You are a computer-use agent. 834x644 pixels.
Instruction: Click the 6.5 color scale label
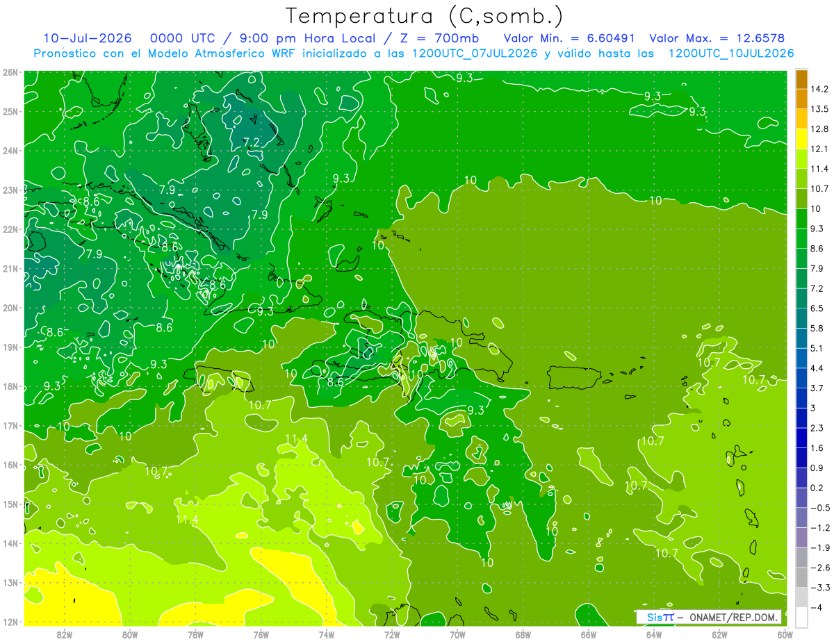tap(818, 308)
